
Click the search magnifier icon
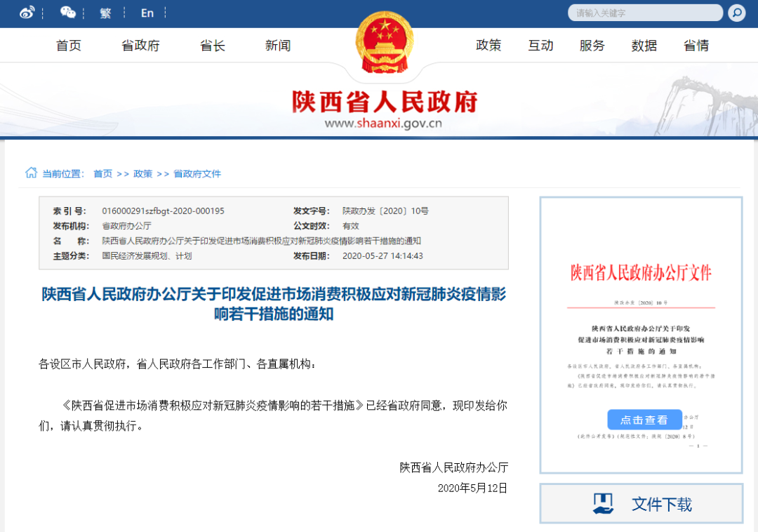pos(736,13)
